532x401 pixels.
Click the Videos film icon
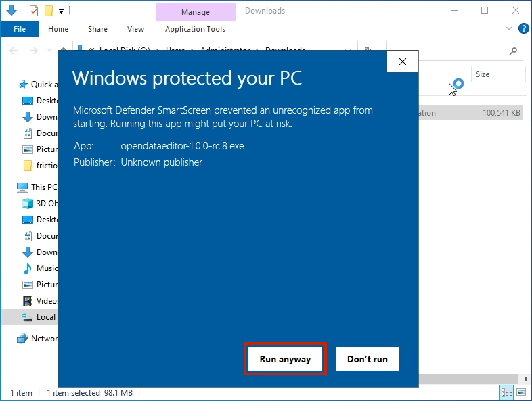tap(28, 301)
